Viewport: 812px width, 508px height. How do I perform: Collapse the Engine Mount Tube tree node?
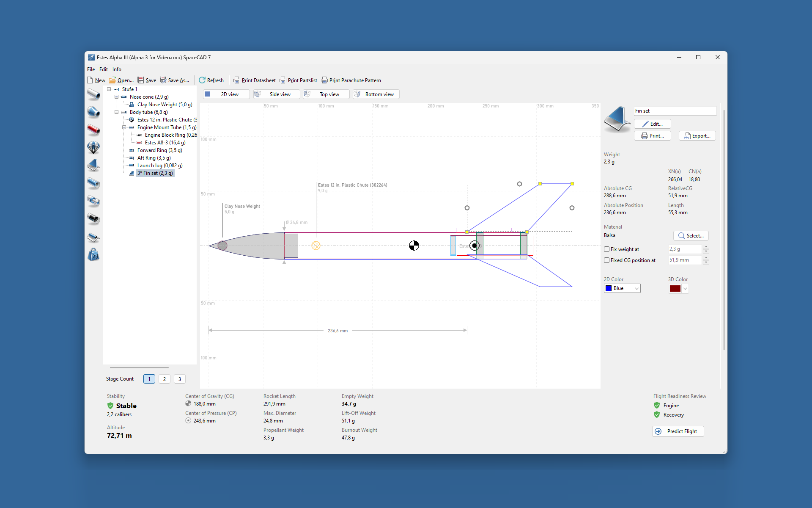point(124,127)
